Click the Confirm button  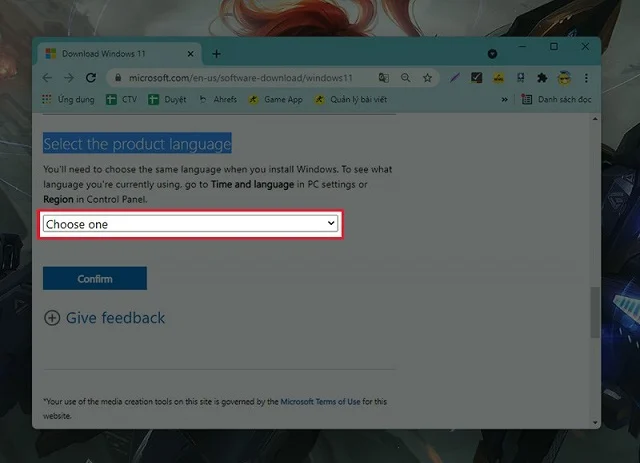[x=95, y=278]
